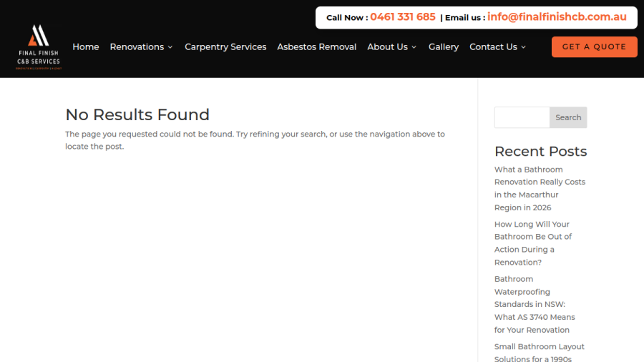The image size is (644, 362).
Task: Click the GET A QUOTE button
Action: (x=595, y=47)
